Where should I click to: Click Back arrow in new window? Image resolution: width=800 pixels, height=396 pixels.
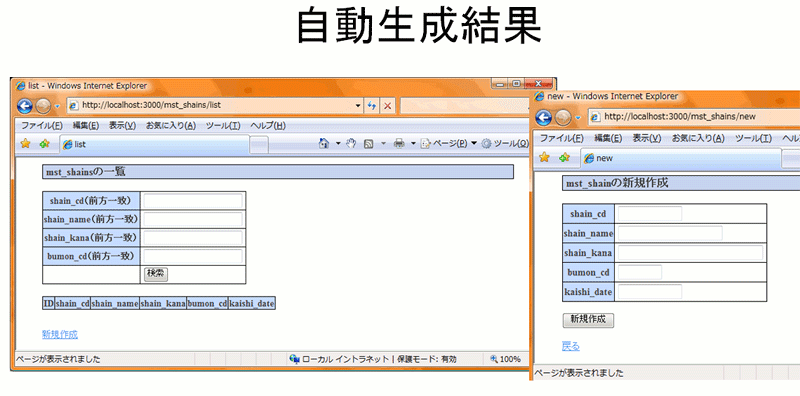pyautogui.click(x=543, y=117)
